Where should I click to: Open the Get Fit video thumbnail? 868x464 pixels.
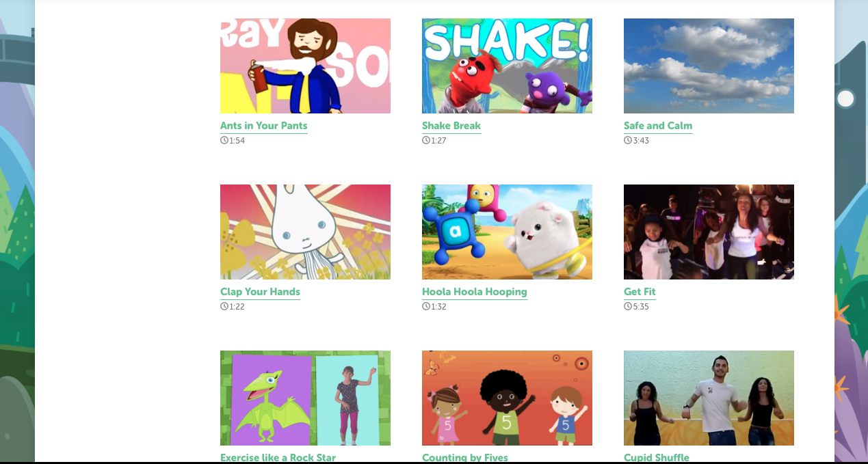[x=709, y=232]
